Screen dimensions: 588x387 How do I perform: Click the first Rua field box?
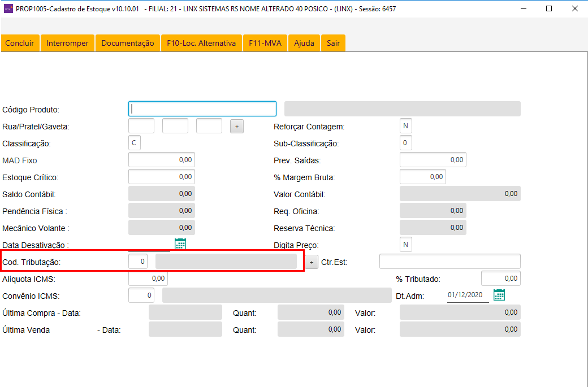141,126
